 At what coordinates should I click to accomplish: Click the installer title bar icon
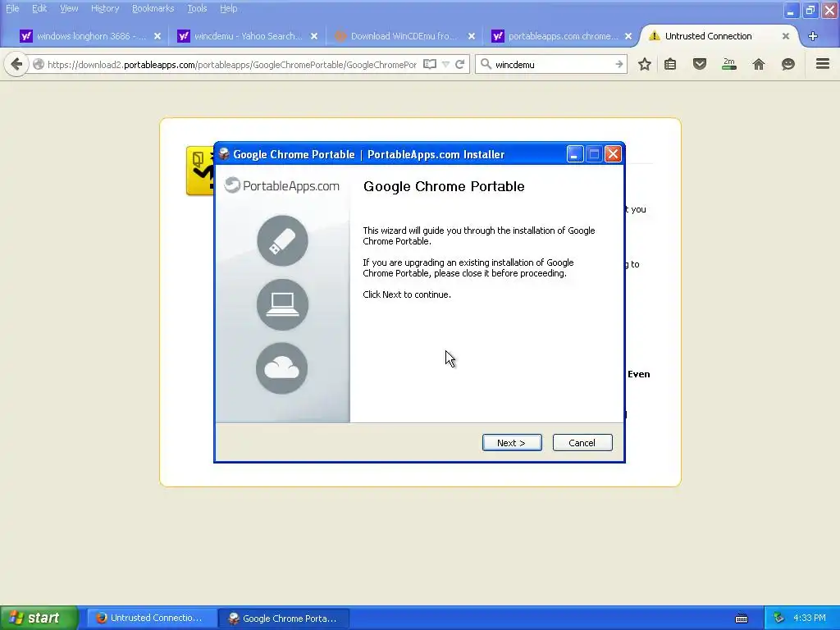pyautogui.click(x=223, y=154)
